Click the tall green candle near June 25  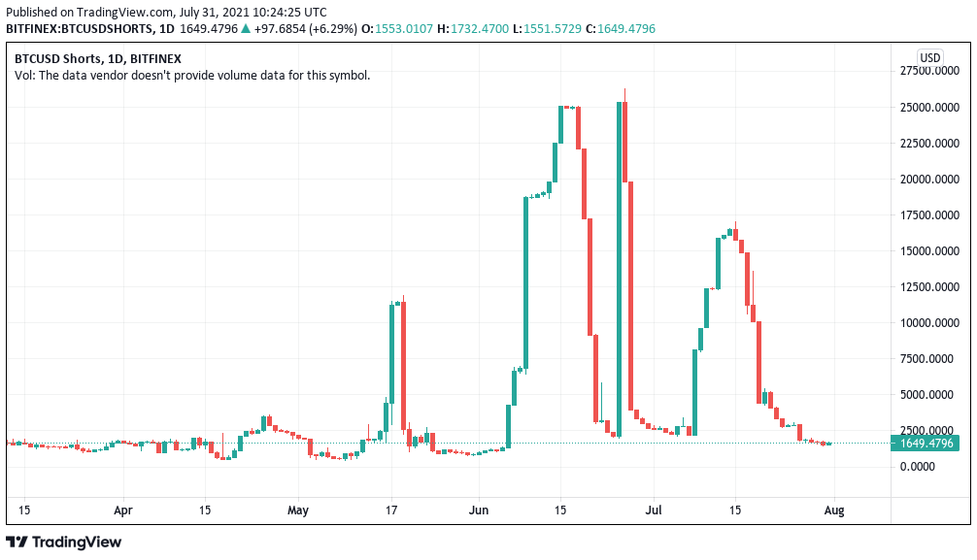coord(619,269)
